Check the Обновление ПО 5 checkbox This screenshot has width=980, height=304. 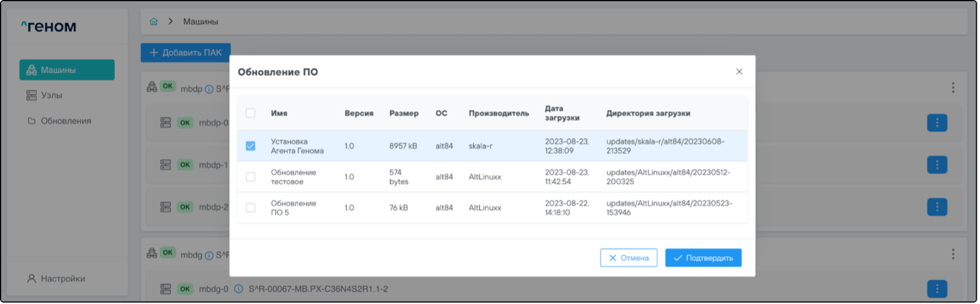click(251, 208)
